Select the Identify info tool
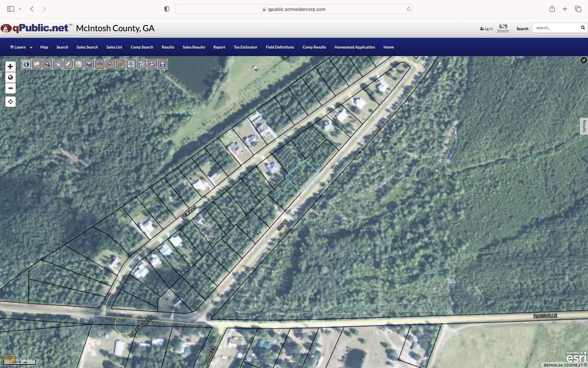The width and height of the screenshot is (588, 368). (26, 64)
